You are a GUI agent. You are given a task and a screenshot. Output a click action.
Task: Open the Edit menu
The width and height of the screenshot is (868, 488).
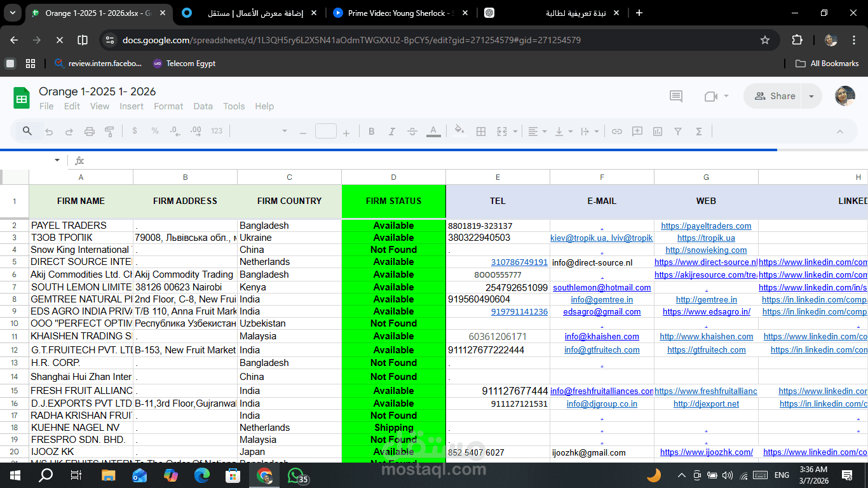[72, 106]
